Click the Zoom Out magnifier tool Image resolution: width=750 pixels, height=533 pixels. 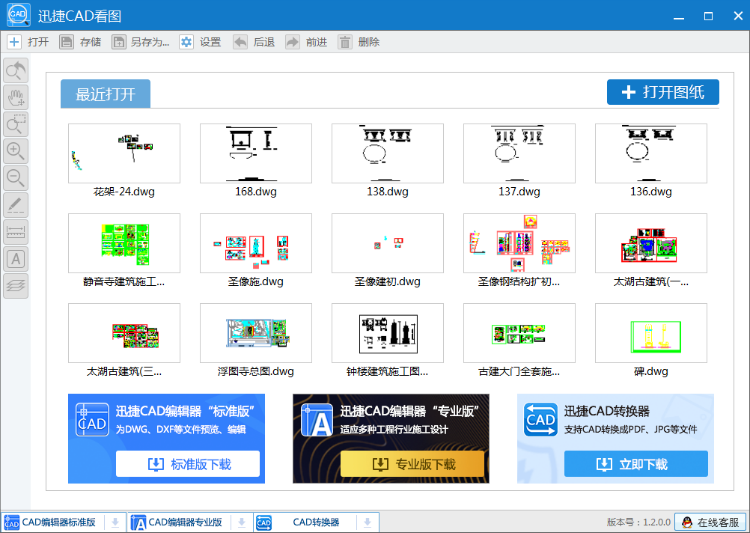tap(16, 178)
